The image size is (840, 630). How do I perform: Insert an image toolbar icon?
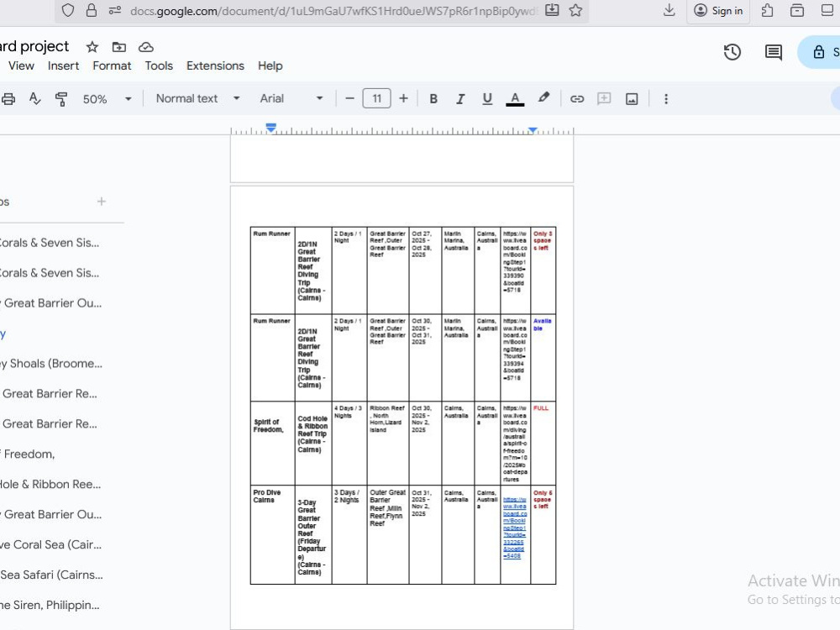pos(632,98)
